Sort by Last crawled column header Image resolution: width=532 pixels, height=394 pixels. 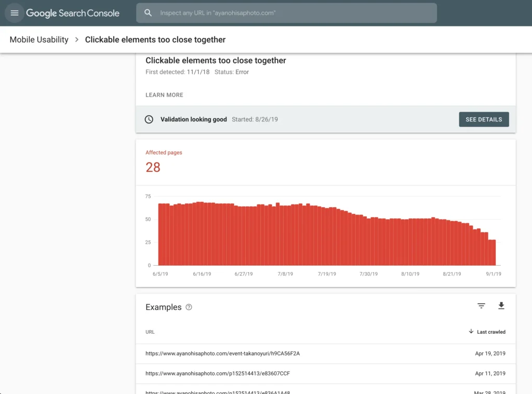pos(491,332)
